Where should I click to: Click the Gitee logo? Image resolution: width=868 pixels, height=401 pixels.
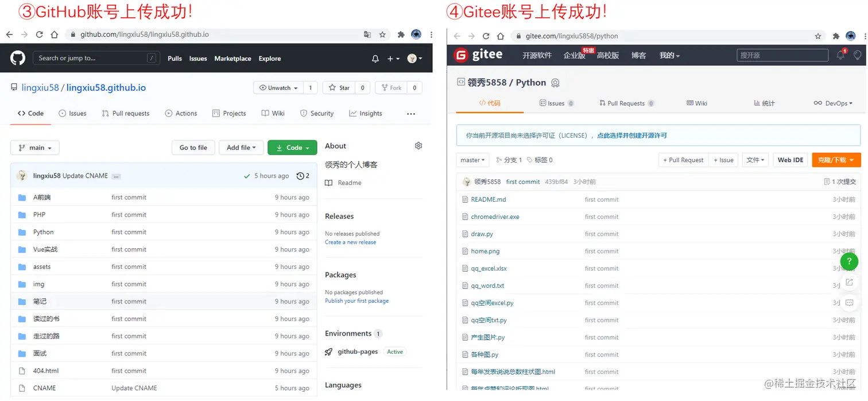click(478, 55)
